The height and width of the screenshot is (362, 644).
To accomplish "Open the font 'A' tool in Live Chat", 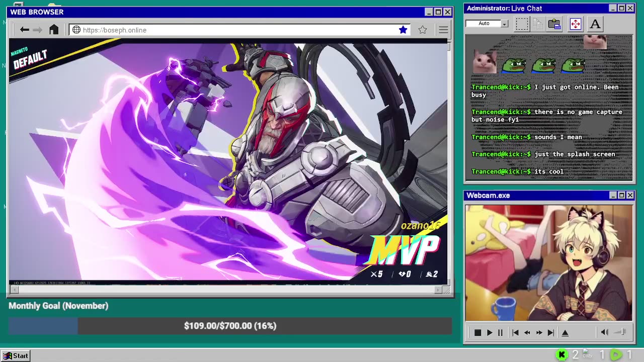I will (x=595, y=24).
